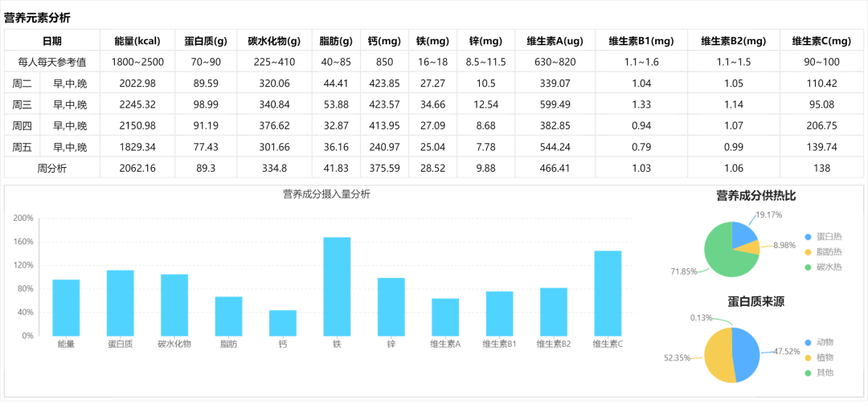Viewport: 868px width, 416px height.
Task: Click the 维生素B2 bar in the chart
Action: tap(554, 312)
